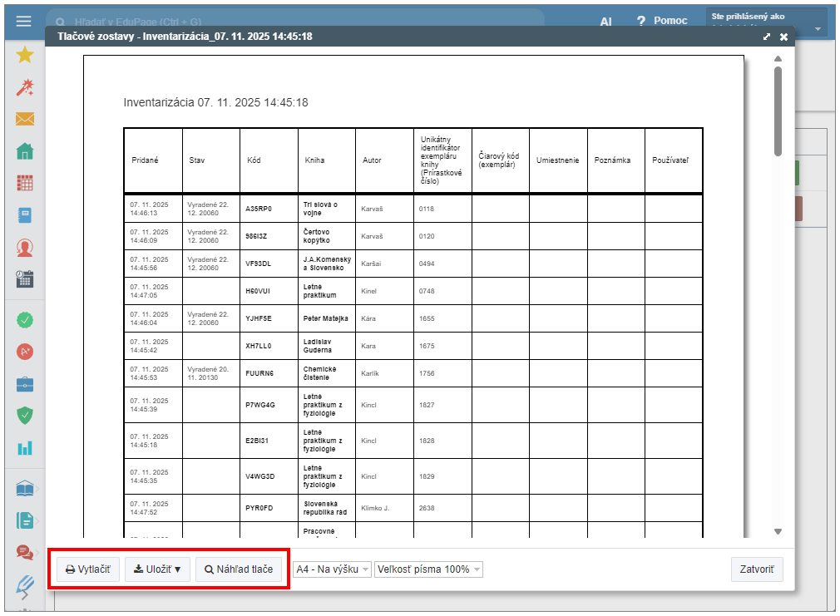Expand the Uložiť save dropdown
This screenshot has height=616, width=840.
157,569
